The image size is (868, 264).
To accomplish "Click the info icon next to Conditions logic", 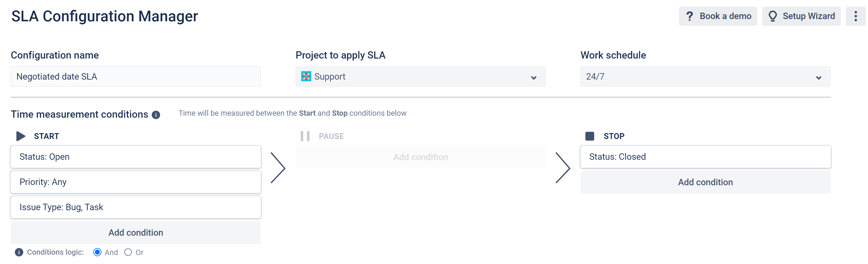I will 19,252.
